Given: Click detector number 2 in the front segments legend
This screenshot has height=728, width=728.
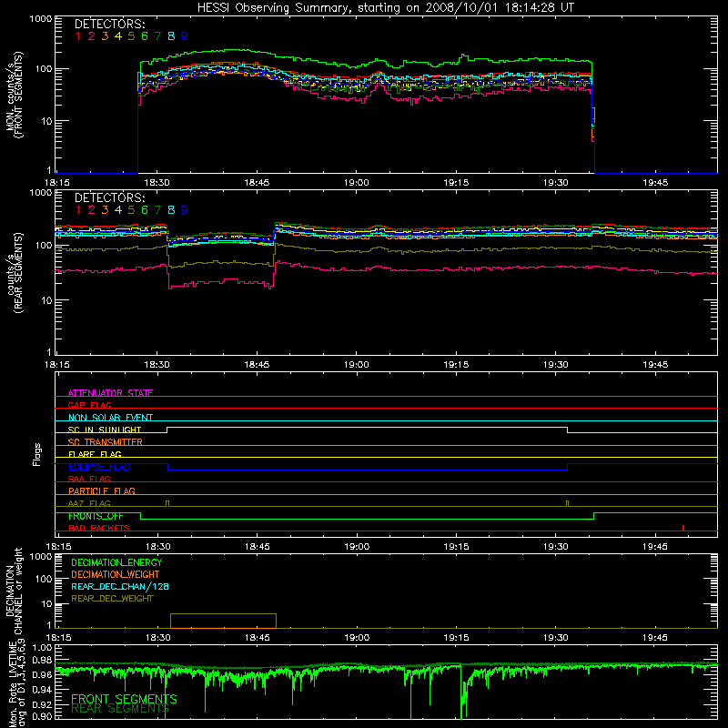Looking at the screenshot, I should [92, 36].
